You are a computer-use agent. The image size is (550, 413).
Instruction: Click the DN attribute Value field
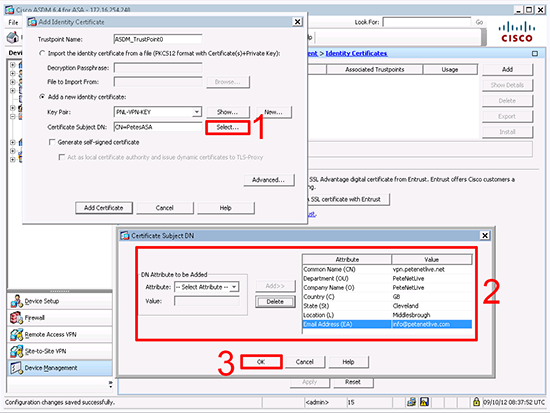tap(207, 301)
